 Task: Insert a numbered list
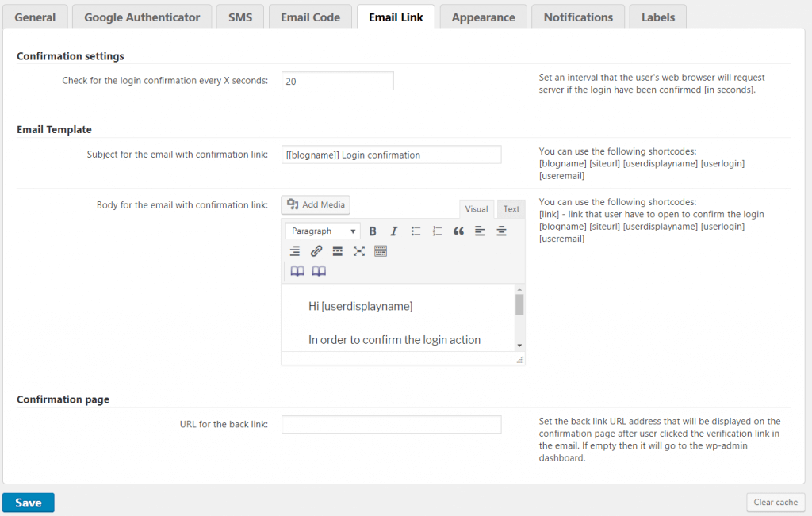point(437,231)
